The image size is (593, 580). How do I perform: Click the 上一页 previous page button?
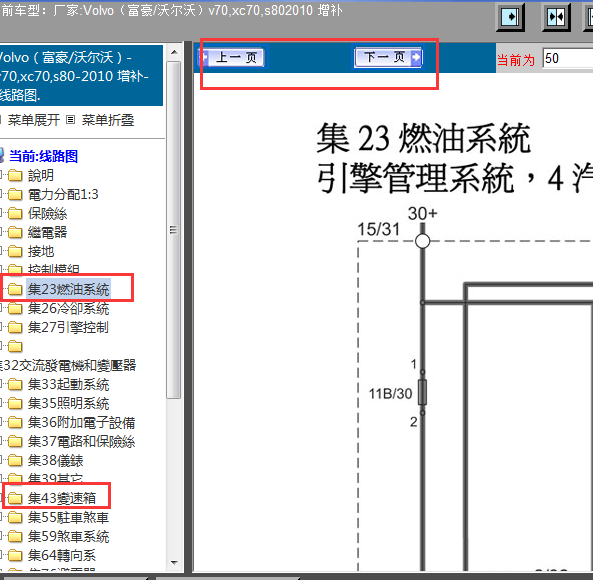point(231,57)
